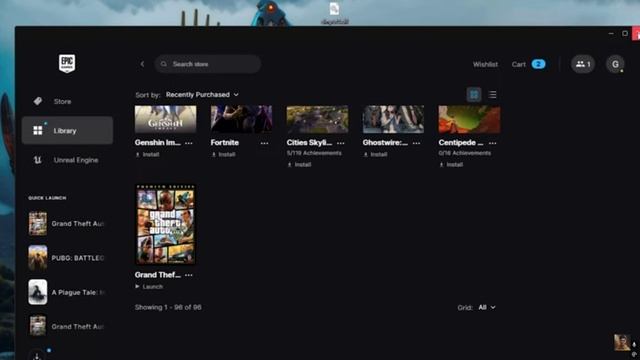Switch to list view
The height and width of the screenshot is (360, 640).
point(493,95)
